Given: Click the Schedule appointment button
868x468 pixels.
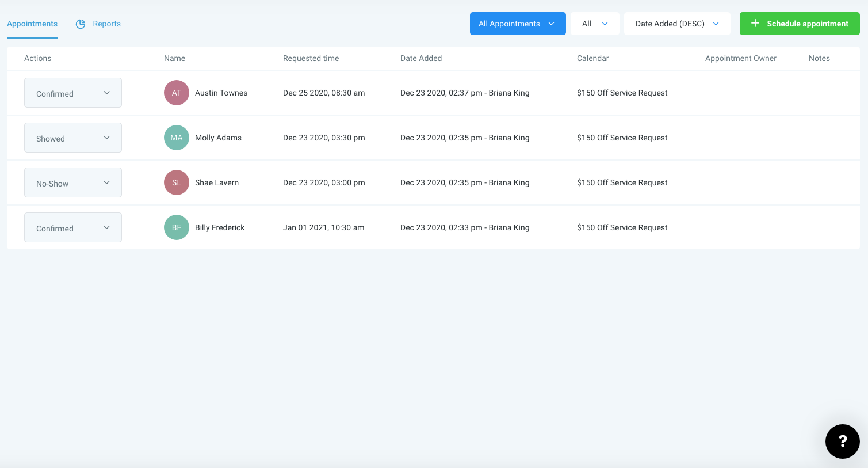Looking at the screenshot, I should point(800,24).
